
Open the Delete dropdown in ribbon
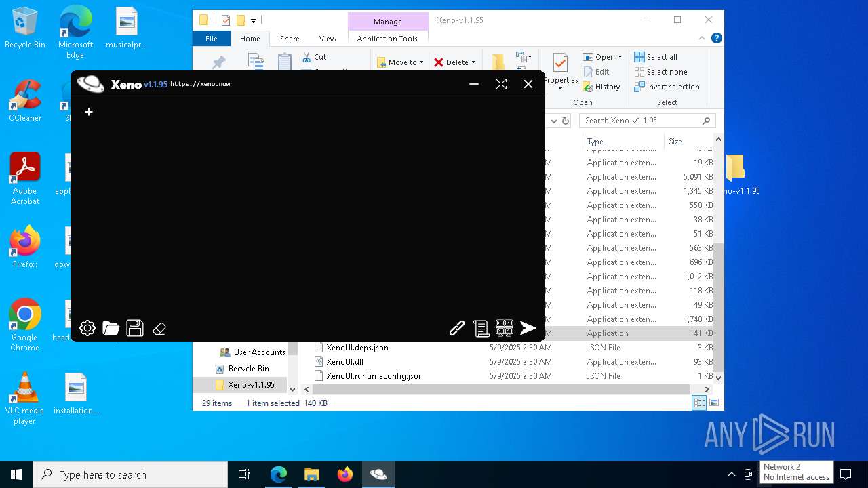coord(455,62)
